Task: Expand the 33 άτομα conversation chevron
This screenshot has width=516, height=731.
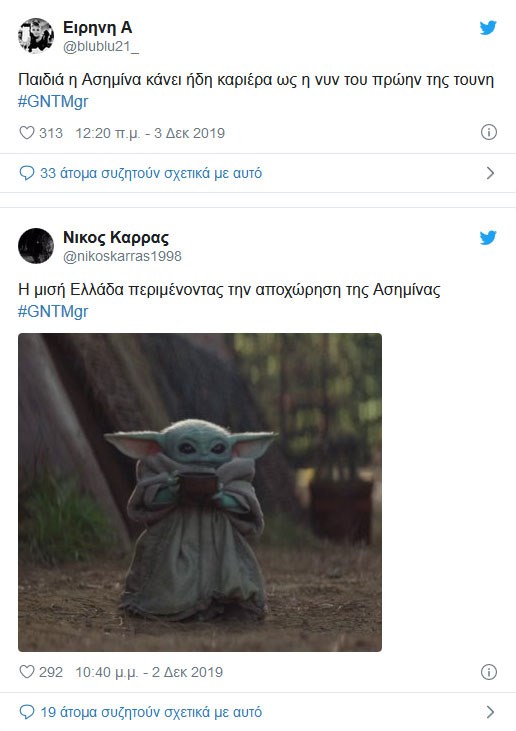Action: pyautogui.click(x=490, y=173)
